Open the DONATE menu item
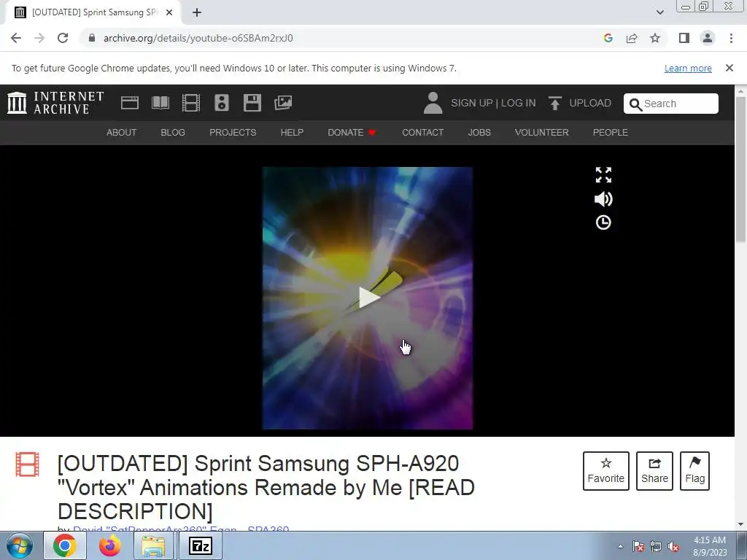This screenshot has width=747, height=560. tap(352, 133)
